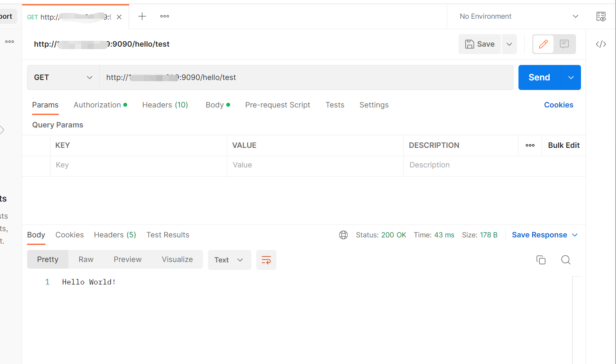The image size is (616, 364).
Task: Open query params column options dots
Action: (x=530, y=145)
